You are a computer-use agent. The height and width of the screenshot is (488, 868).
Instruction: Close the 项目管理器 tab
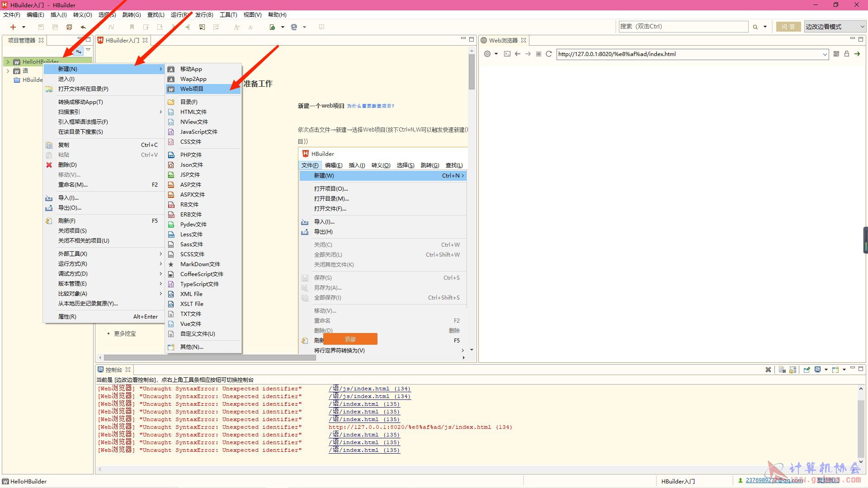click(41, 40)
